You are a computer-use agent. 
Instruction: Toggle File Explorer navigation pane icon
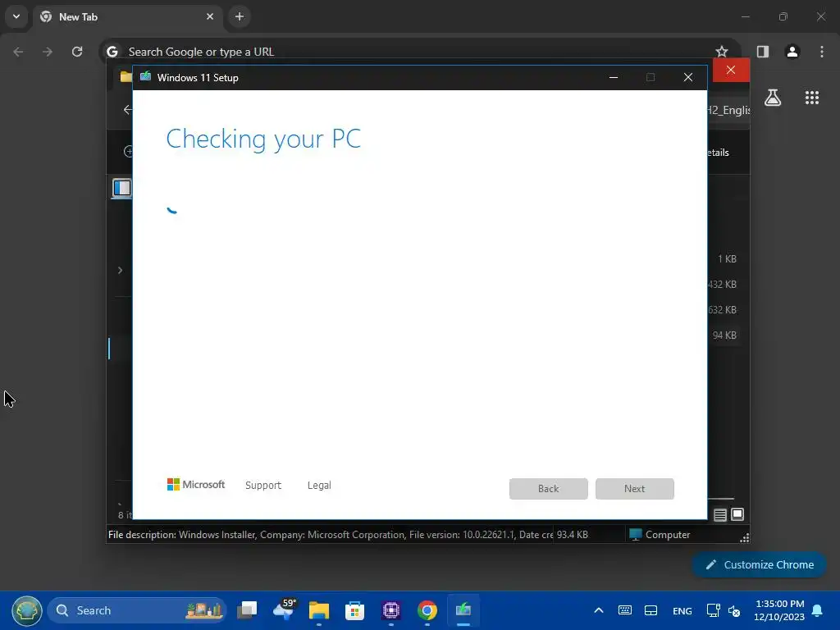122,188
